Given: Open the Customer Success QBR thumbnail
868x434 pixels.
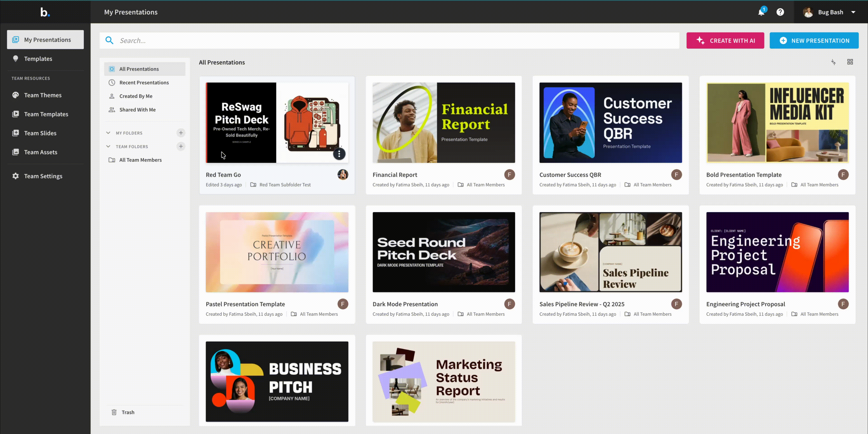Looking at the screenshot, I should pos(611,123).
